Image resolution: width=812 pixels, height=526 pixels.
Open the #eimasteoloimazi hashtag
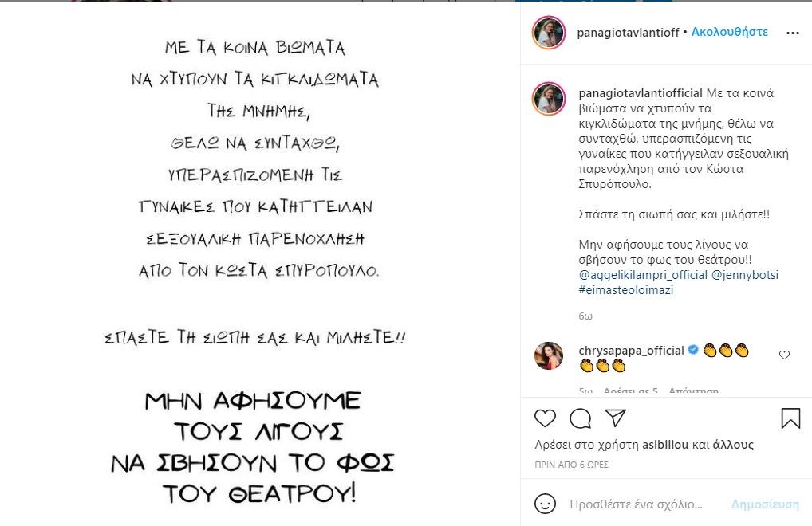(x=625, y=289)
